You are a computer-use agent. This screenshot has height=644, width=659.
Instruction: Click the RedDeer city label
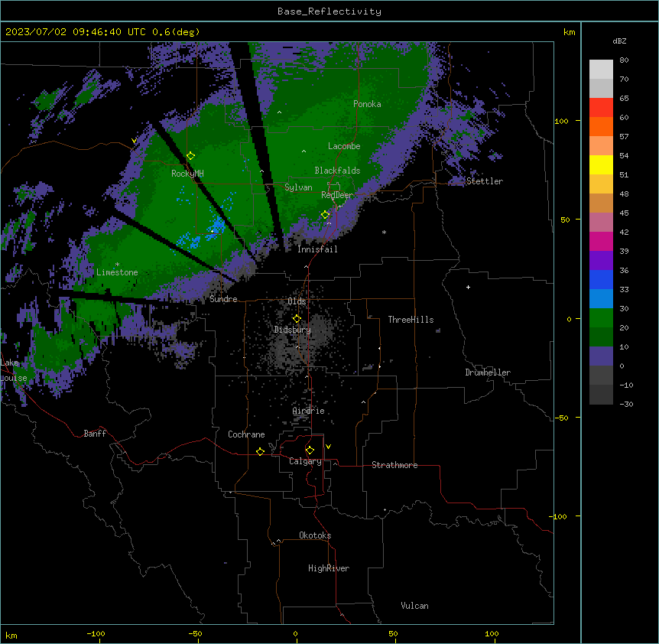(337, 195)
